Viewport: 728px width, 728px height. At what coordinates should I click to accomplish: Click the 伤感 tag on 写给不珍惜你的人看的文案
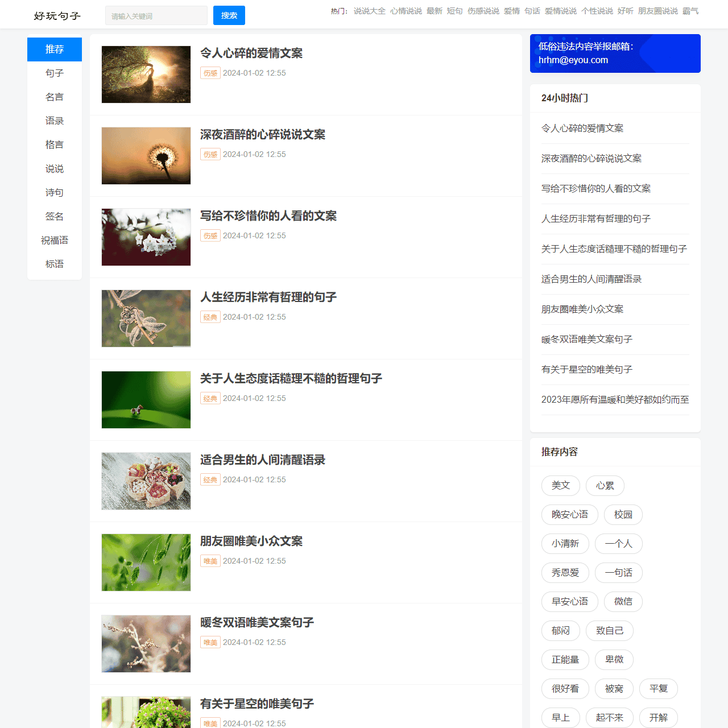point(210,235)
